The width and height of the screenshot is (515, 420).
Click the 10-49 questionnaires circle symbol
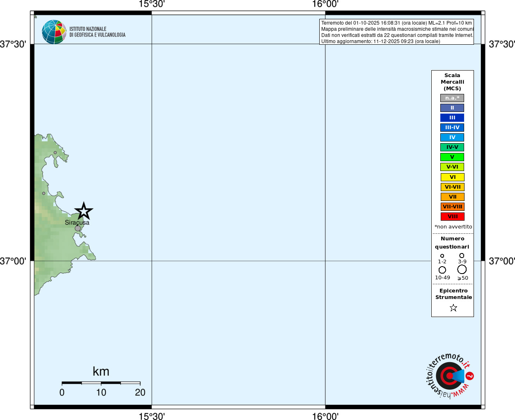coord(442,270)
